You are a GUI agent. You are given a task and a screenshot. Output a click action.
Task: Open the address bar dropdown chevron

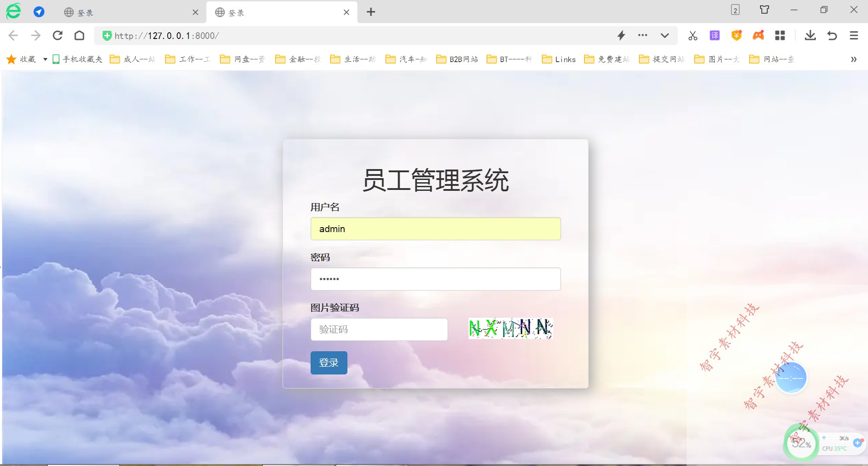coord(664,36)
